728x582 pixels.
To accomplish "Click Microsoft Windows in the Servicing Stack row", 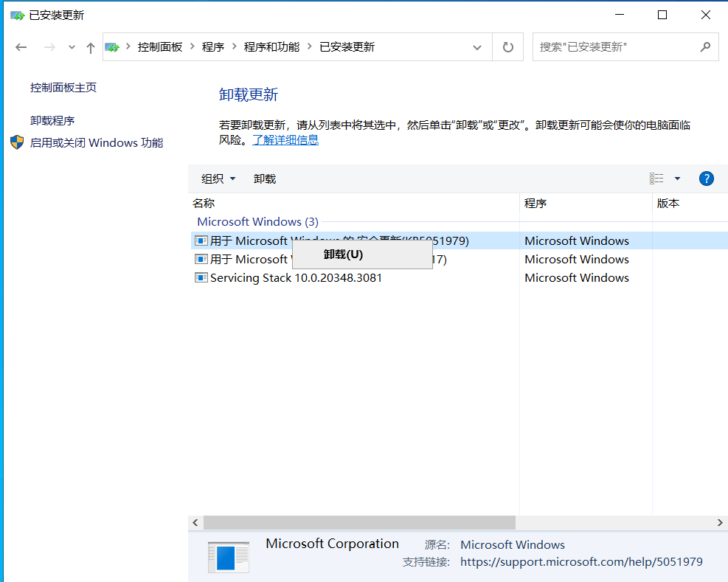I will click(577, 278).
